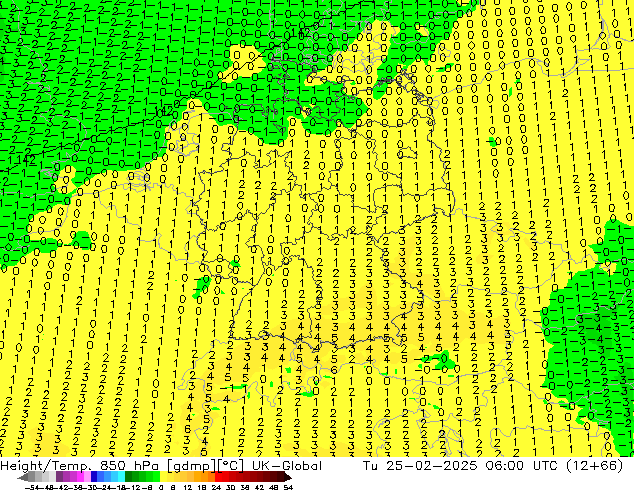Screen dimensions: 634x490
Task: Pick the bright green legend segment
Action: [x=156, y=477]
